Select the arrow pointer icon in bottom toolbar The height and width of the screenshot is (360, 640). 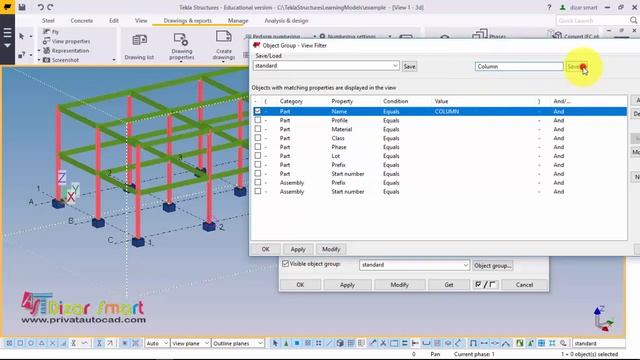(275, 343)
